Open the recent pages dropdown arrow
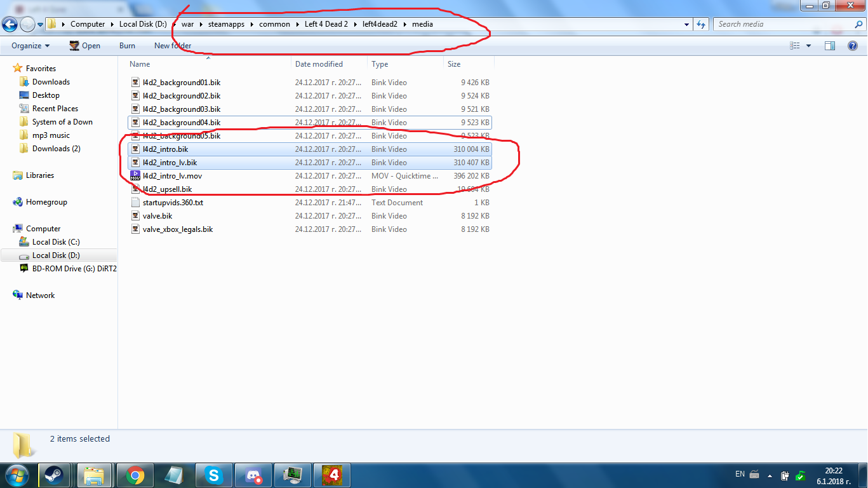This screenshot has width=868, height=488. [x=41, y=25]
